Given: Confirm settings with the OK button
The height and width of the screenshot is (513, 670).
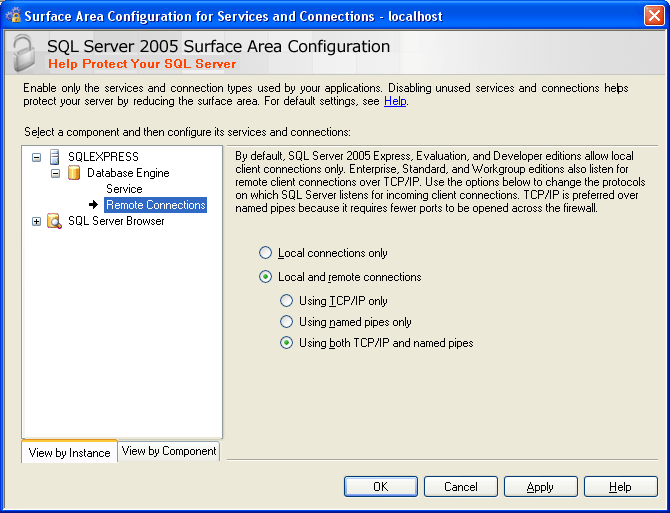Looking at the screenshot, I should [381, 487].
